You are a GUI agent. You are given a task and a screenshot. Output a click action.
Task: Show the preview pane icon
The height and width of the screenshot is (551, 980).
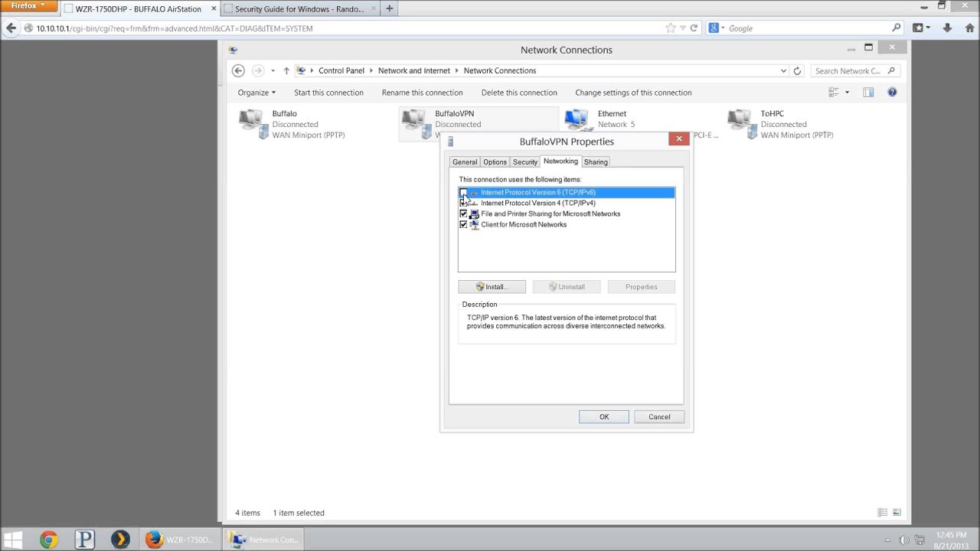(868, 93)
